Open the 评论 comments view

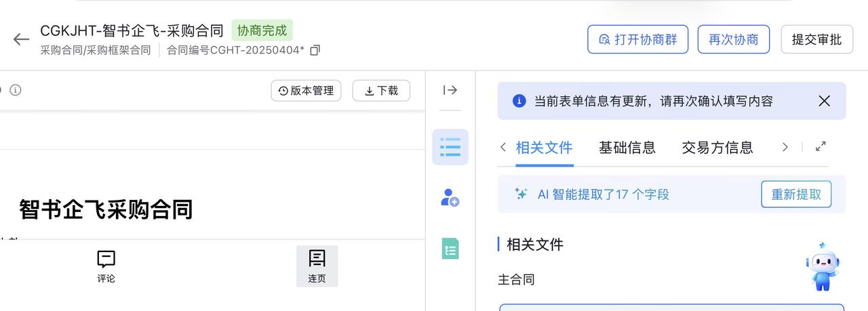106,266
